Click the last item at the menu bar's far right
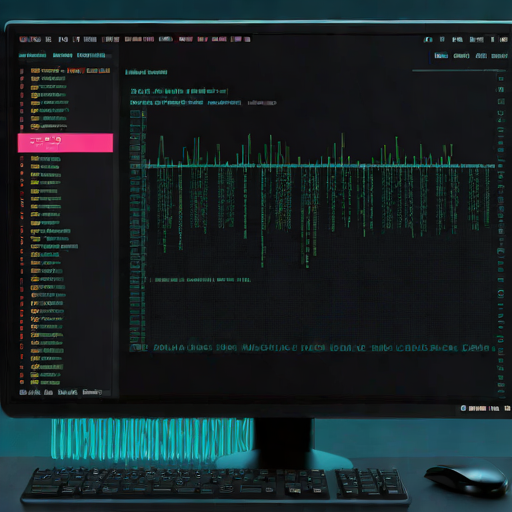Image resolution: width=512 pixels, height=512 pixels. click(x=504, y=40)
